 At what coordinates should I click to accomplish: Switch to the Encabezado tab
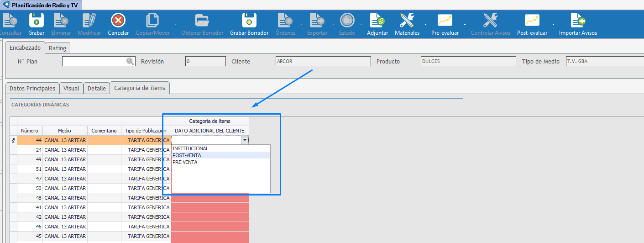[x=25, y=48]
